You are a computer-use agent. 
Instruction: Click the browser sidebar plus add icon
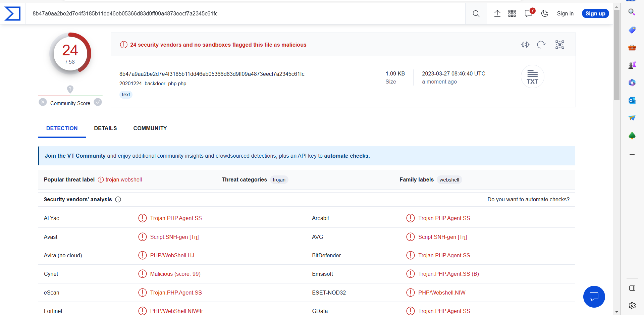(632, 155)
